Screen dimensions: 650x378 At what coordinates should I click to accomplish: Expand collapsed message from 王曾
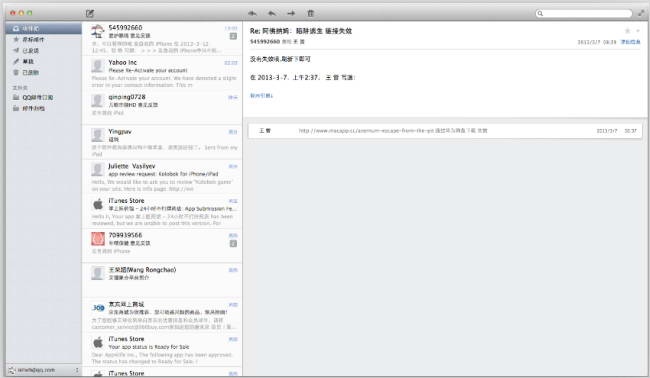444,131
